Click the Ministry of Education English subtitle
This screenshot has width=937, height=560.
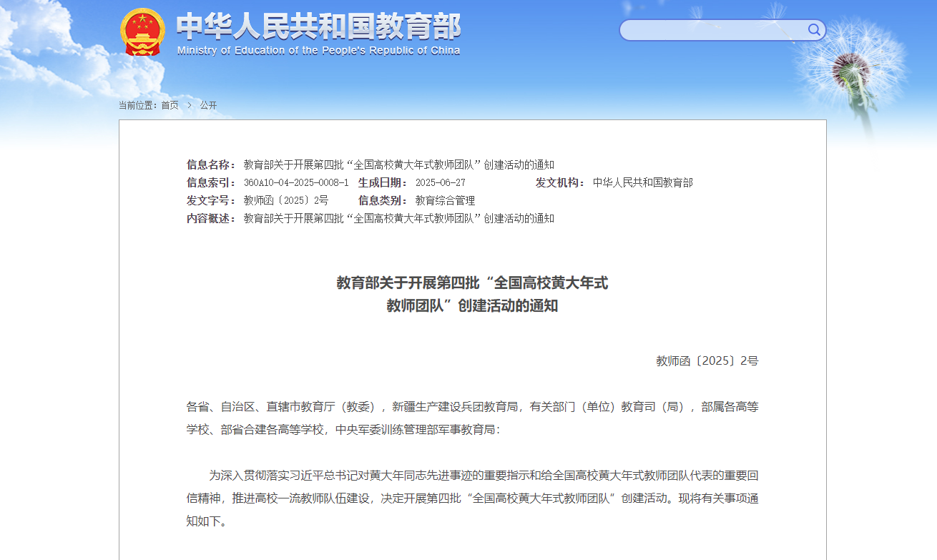click(318, 51)
